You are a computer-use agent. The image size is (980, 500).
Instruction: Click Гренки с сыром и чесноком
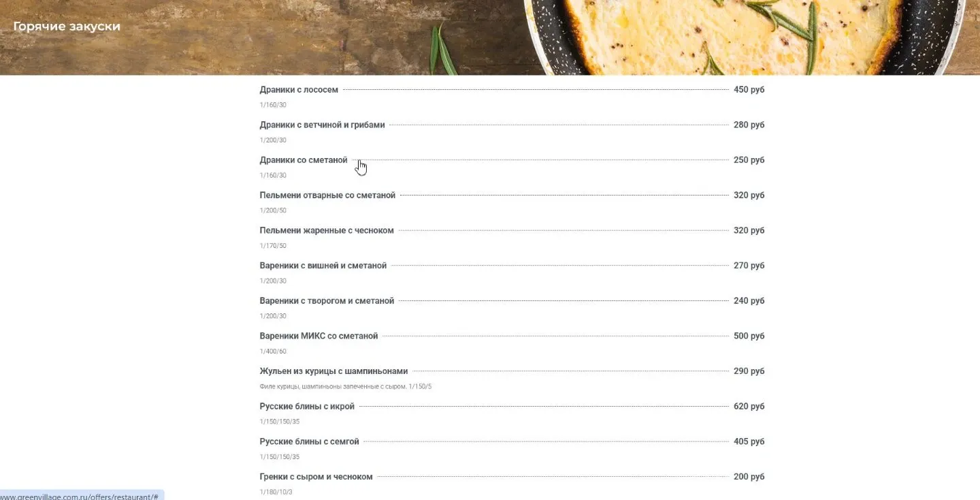click(316, 478)
